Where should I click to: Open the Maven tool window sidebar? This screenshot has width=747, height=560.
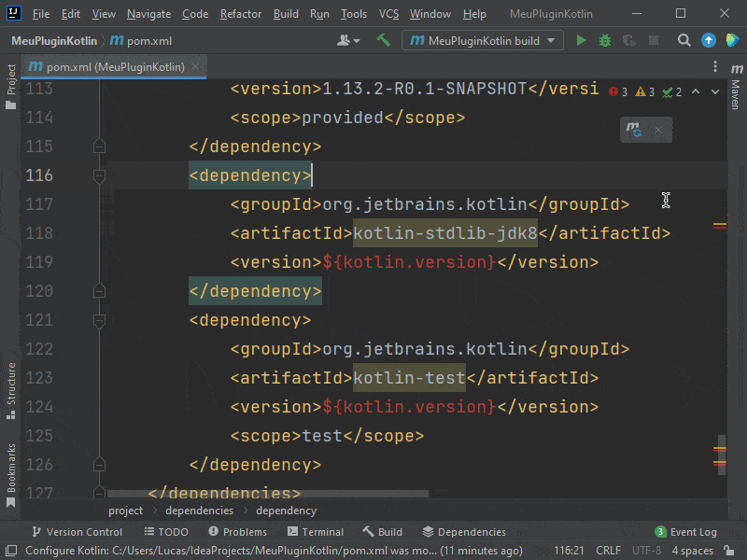[x=736, y=93]
